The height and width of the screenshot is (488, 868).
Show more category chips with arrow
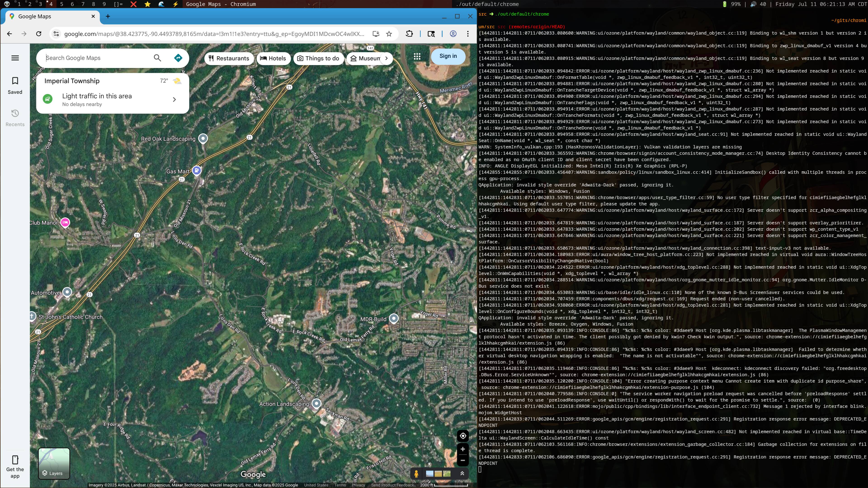387,58
